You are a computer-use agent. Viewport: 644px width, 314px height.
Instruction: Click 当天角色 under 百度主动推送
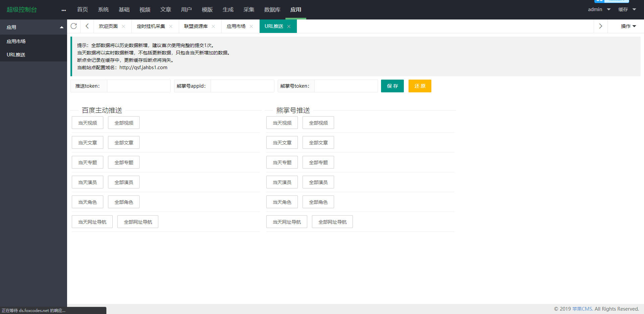[88, 202]
